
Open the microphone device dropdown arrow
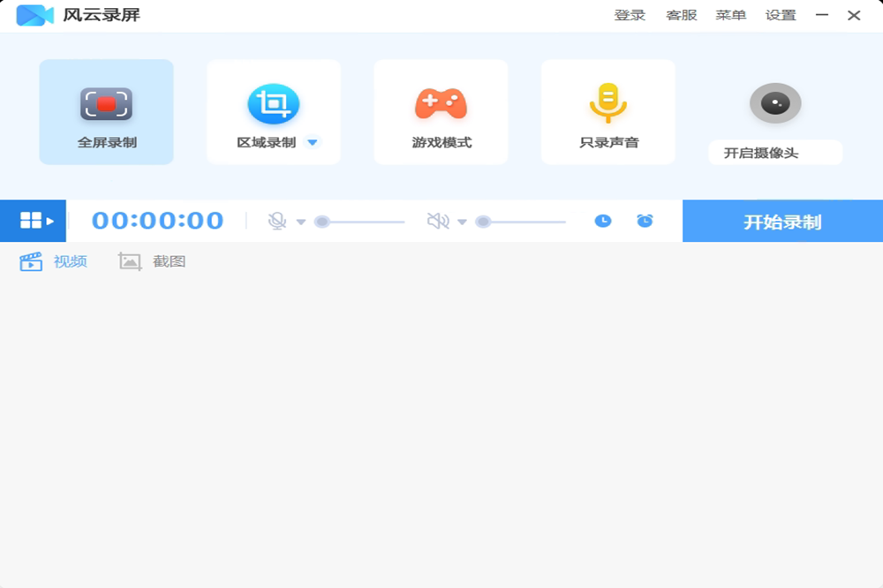coord(301,222)
